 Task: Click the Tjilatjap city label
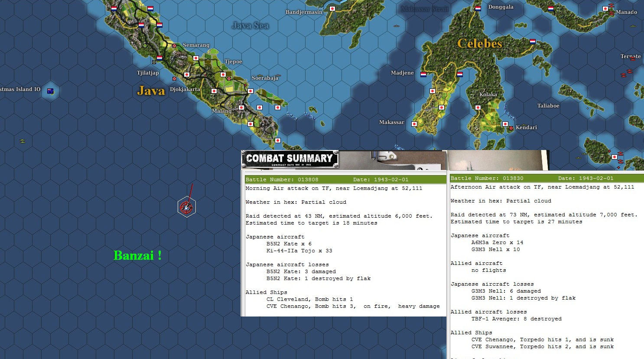pos(148,73)
